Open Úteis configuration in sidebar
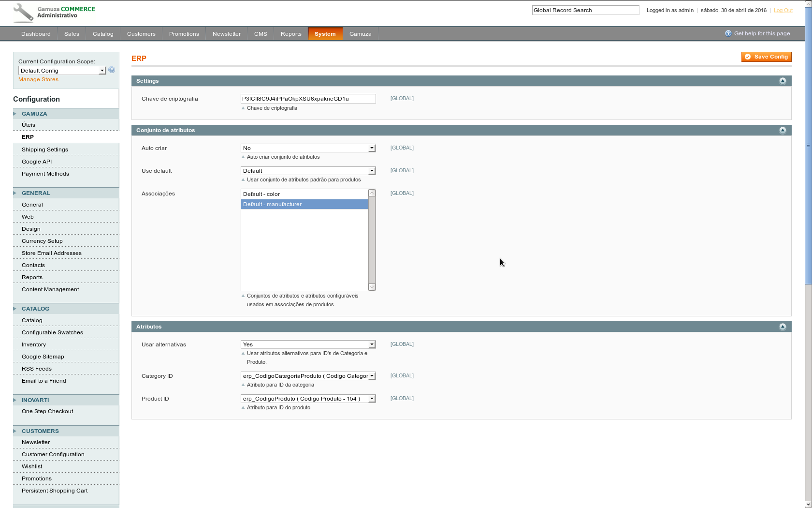812x508 pixels. [x=66, y=125]
